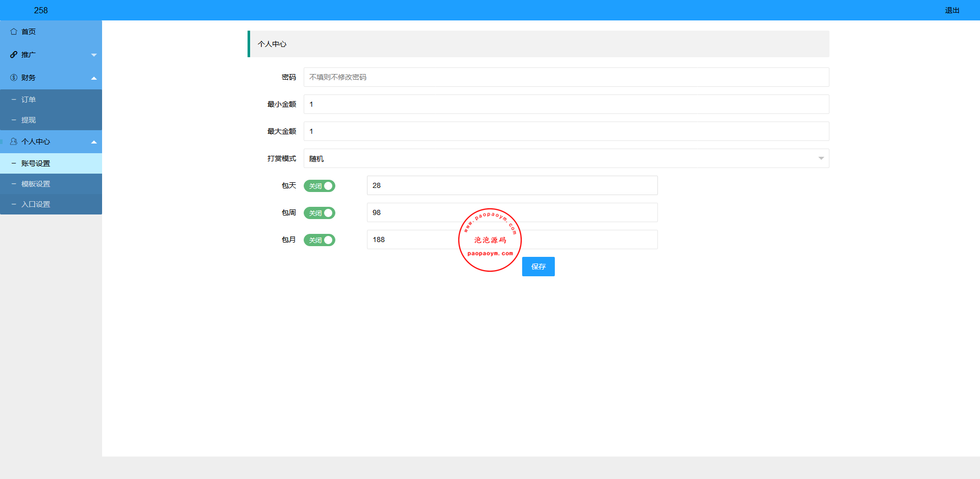Click the 保存 button
This screenshot has height=479, width=980.
(538, 267)
